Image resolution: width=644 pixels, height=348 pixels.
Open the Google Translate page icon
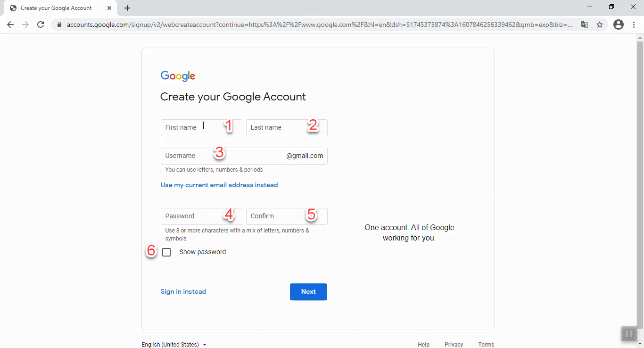pos(585,25)
